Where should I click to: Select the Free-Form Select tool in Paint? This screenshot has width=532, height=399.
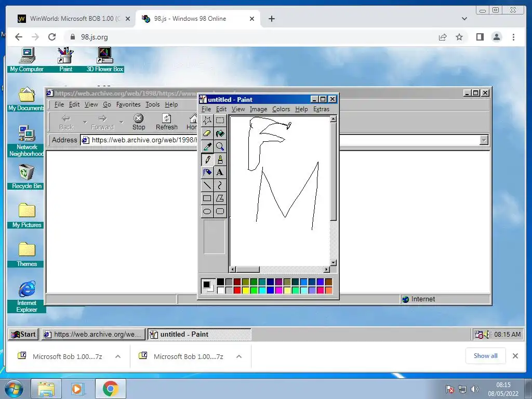coord(207,121)
